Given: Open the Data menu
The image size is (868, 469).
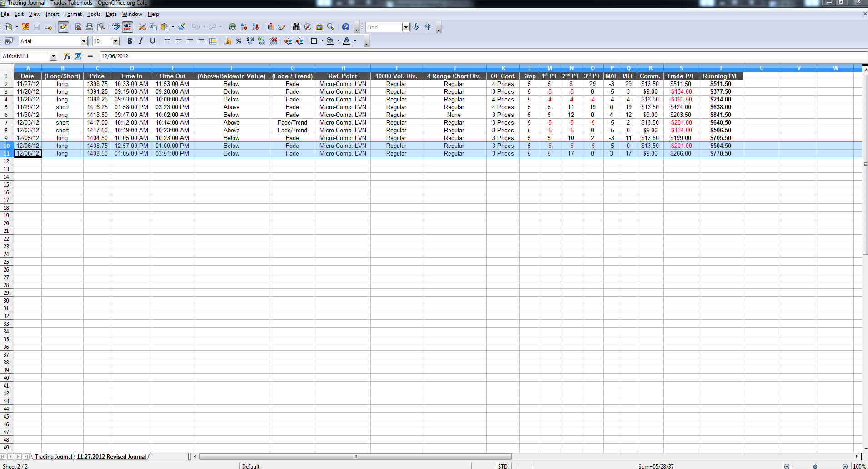Looking at the screenshot, I should [x=111, y=14].
